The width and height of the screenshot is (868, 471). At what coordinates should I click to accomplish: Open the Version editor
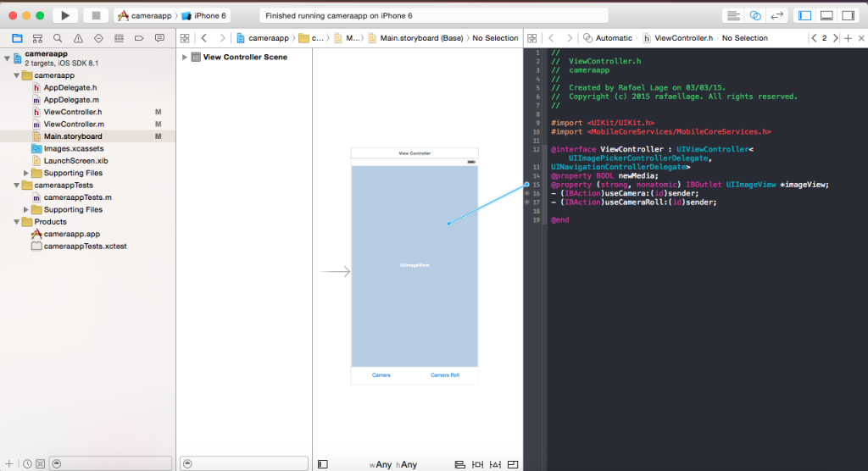coord(775,15)
